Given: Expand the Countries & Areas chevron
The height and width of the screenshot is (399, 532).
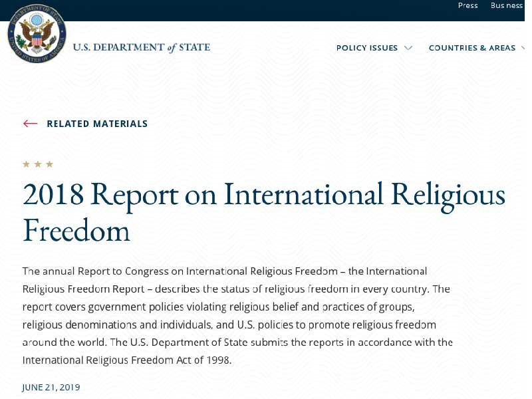Looking at the screenshot, I should point(522,48).
